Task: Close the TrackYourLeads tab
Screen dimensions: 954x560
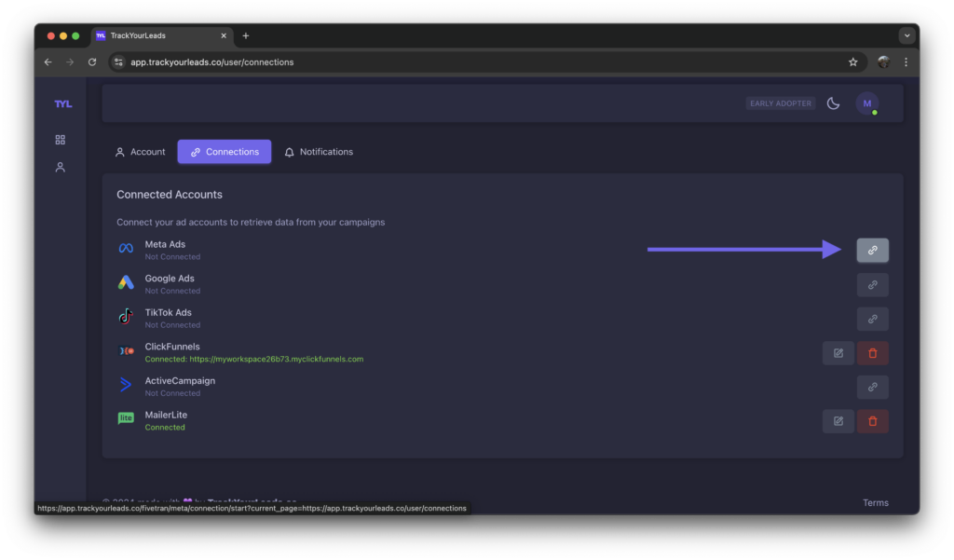Action: (224, 36)
